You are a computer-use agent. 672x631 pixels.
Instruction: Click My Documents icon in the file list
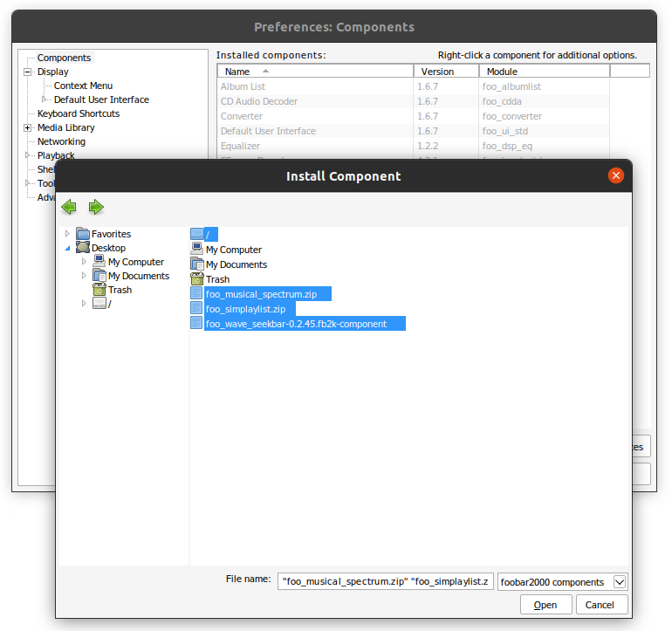(x=196, y=264)
